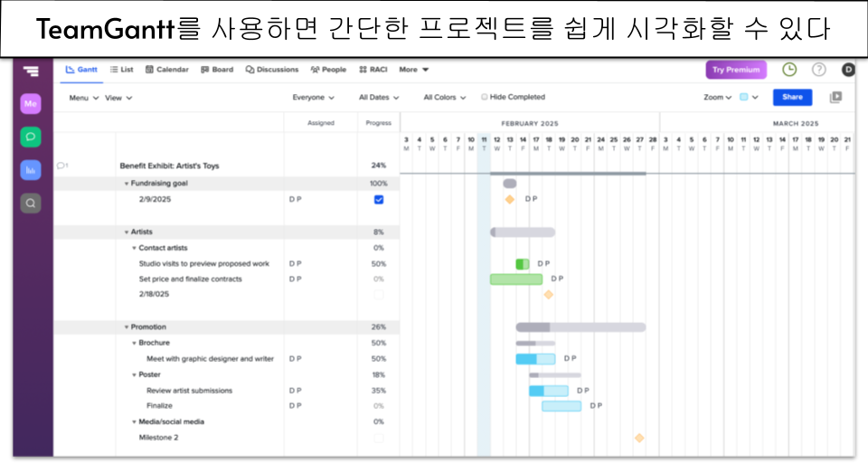
Task: Click the assigned D P for Finalize row
Action: coord(295,406)
